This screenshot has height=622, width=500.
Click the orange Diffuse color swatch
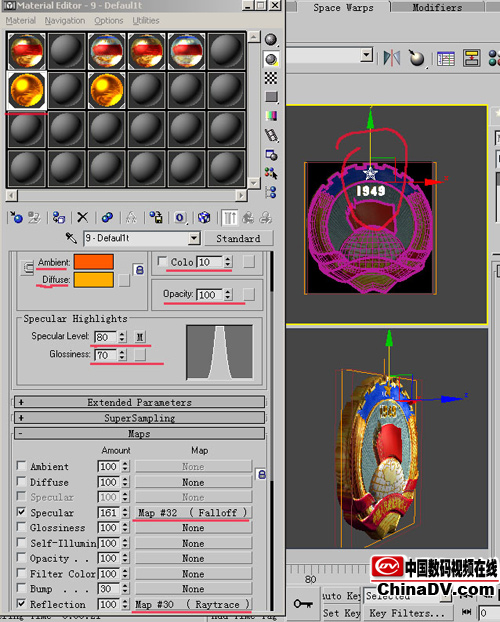94,280
